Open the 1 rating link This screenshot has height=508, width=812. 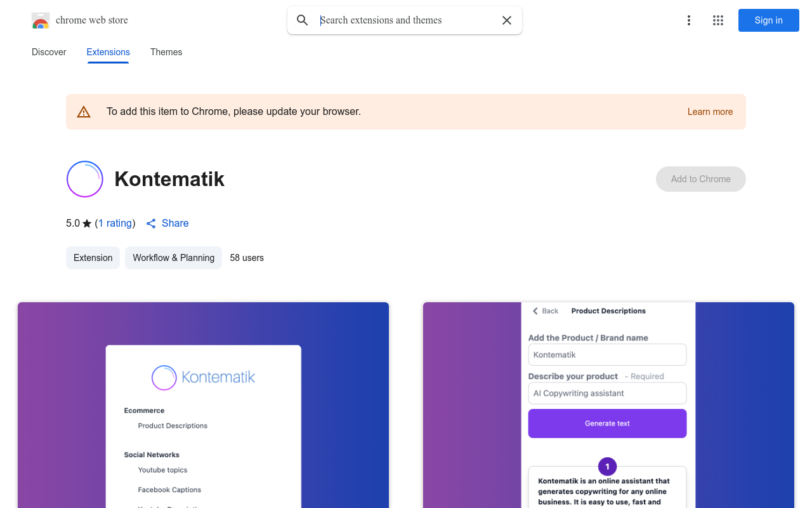coord(115,224)
